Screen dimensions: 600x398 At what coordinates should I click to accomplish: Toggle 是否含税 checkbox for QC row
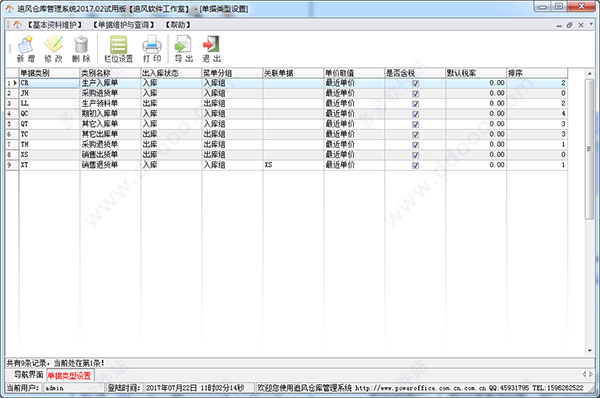coord(415,114)
